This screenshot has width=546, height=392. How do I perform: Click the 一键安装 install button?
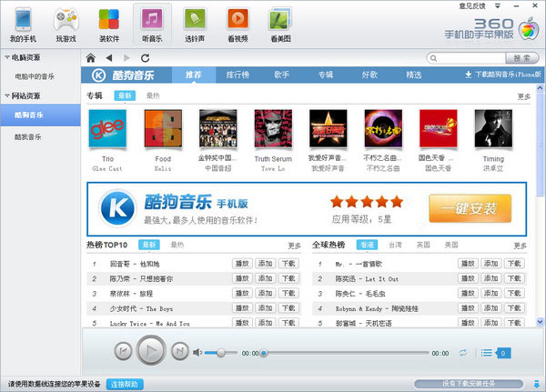(470, 208)
